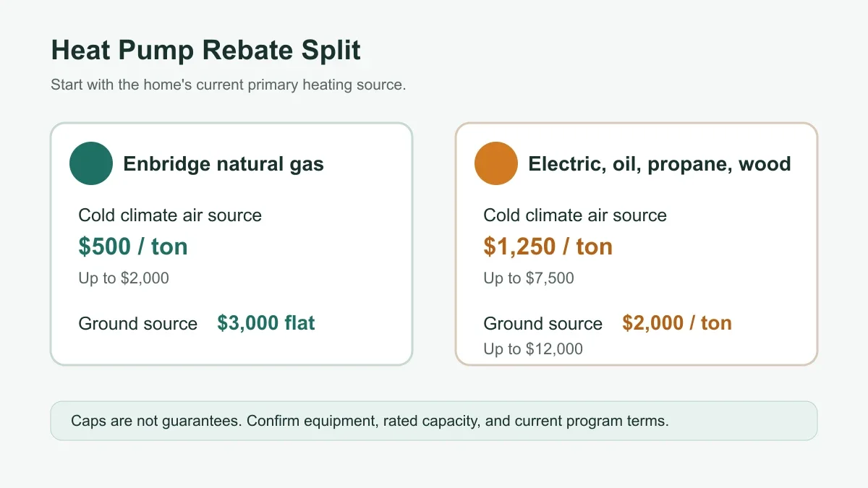Click "Cold climate air source" in Enbridge card
The height and width of the screenshot is (488, 868).
170,215
